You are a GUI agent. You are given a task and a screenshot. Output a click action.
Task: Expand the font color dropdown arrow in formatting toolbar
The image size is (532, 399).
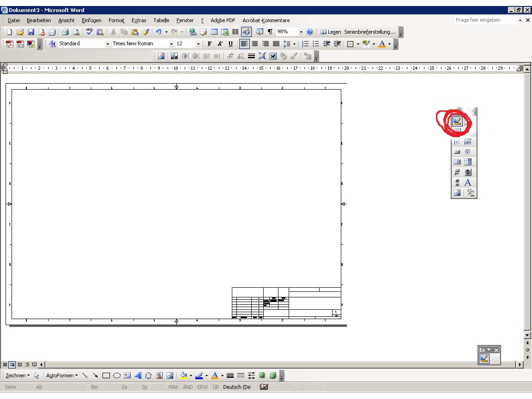coord(389,44)
